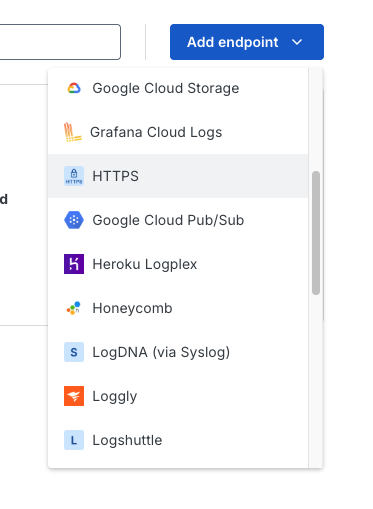Choose Grafana Cloud Logs from list
This screenshot has width=373, height=509.
coord(178,132)
